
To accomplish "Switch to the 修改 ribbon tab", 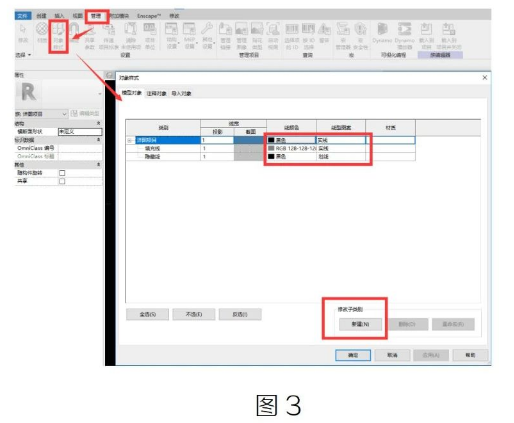I will (x=174, y=16).
